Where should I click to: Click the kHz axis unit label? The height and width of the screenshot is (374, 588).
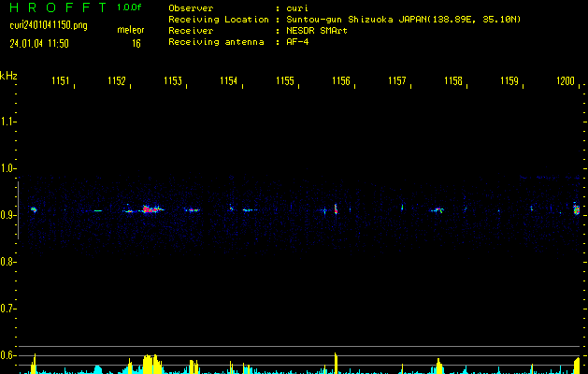8,75
